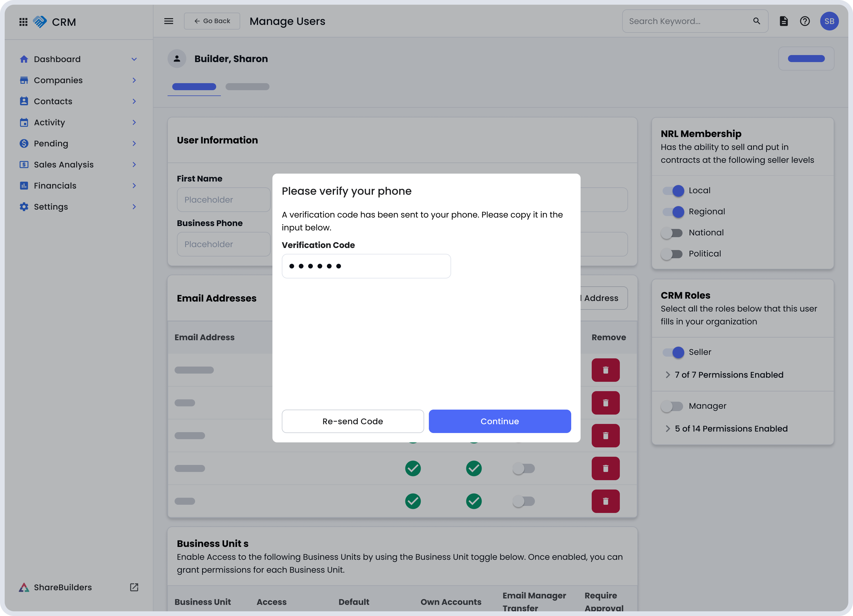Click the Verification Code input field
This screenshot has width=853, height=616.
(366, 266)
